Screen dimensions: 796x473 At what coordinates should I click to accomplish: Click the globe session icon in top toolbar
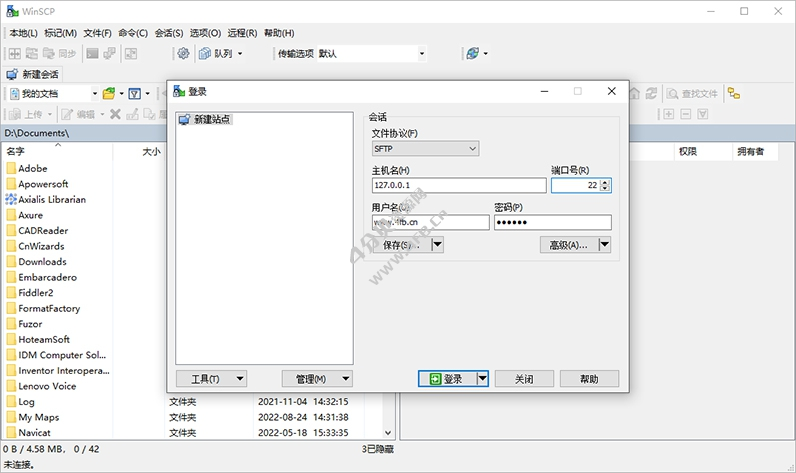pyautogui.click(x=472, y=53)
